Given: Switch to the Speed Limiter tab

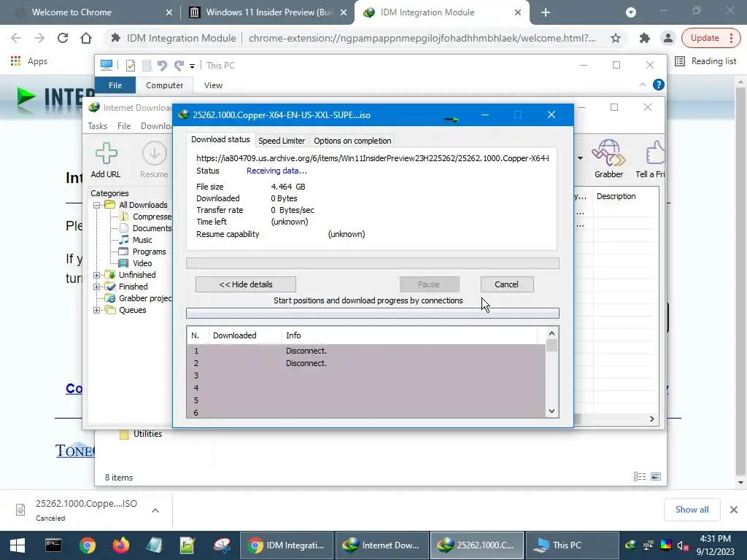Looking at the screenshot, I should point(282,141).
